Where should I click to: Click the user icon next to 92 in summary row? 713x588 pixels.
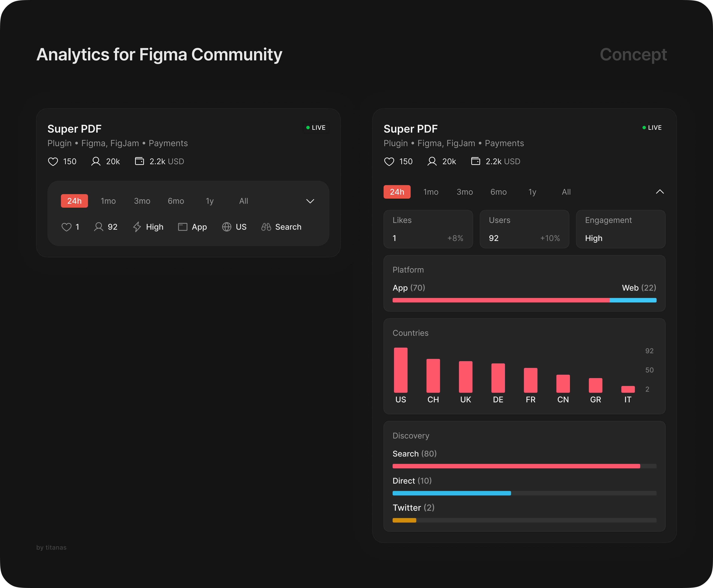click(99, 227)
